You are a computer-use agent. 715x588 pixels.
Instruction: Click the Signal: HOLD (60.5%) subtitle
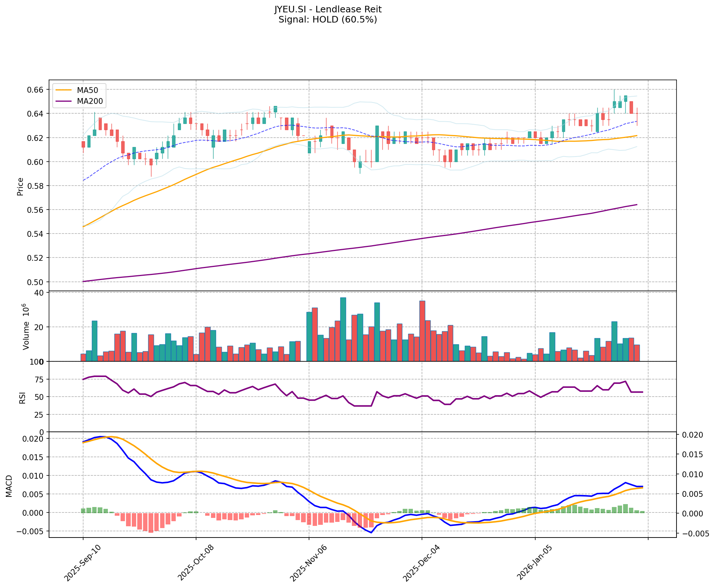[x=328, y=20]
